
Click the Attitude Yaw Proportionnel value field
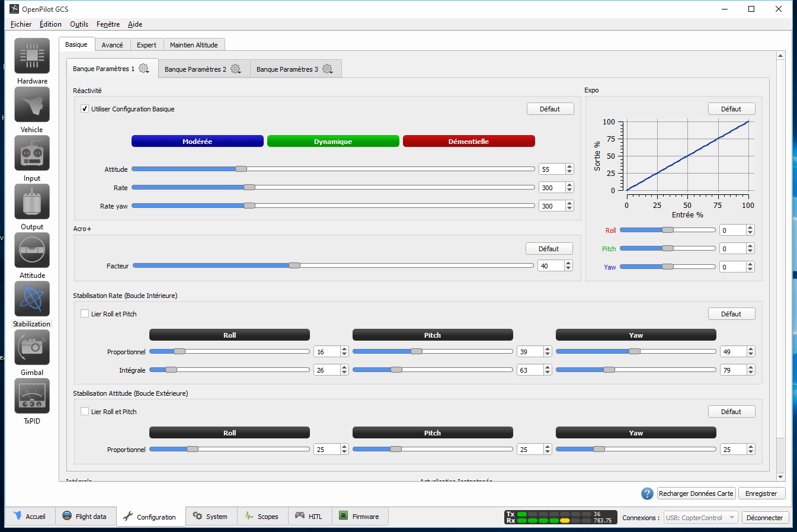point(734,450)
